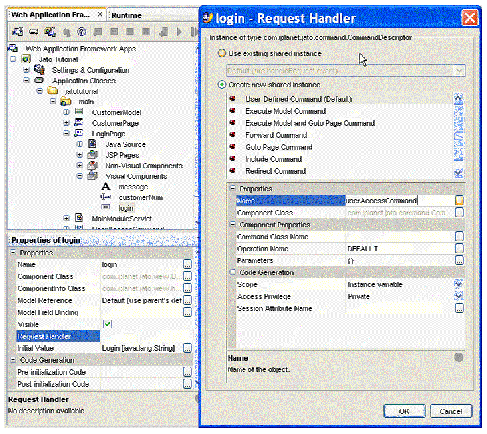
Task: Collapse the jatotutorial folder node
Action: [40, 91]
